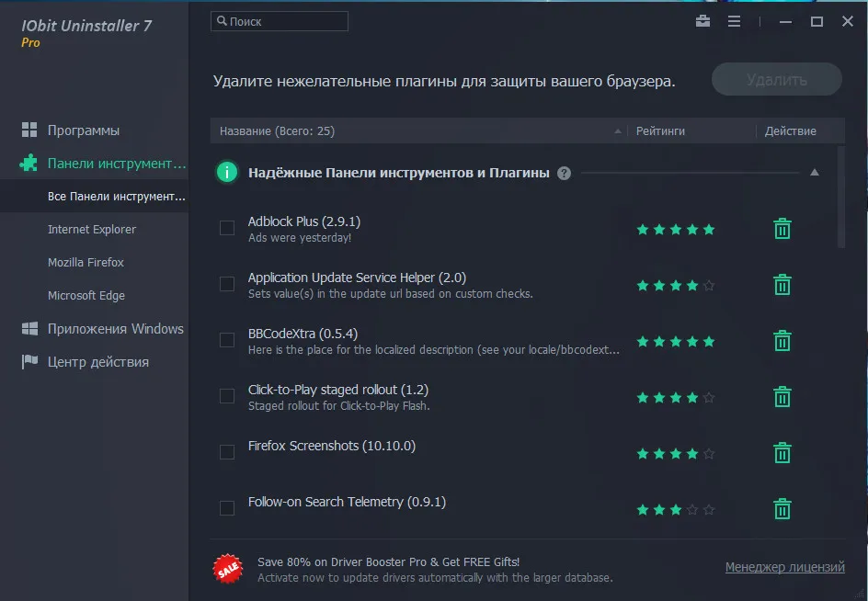The width and height of the screenshot is (868, 601).
Task: Open the hamburger options menu
Action: [734, 21]
